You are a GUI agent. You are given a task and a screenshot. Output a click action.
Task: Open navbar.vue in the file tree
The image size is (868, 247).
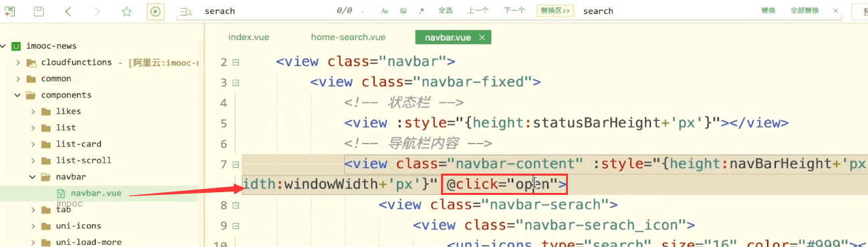point(96,194)
